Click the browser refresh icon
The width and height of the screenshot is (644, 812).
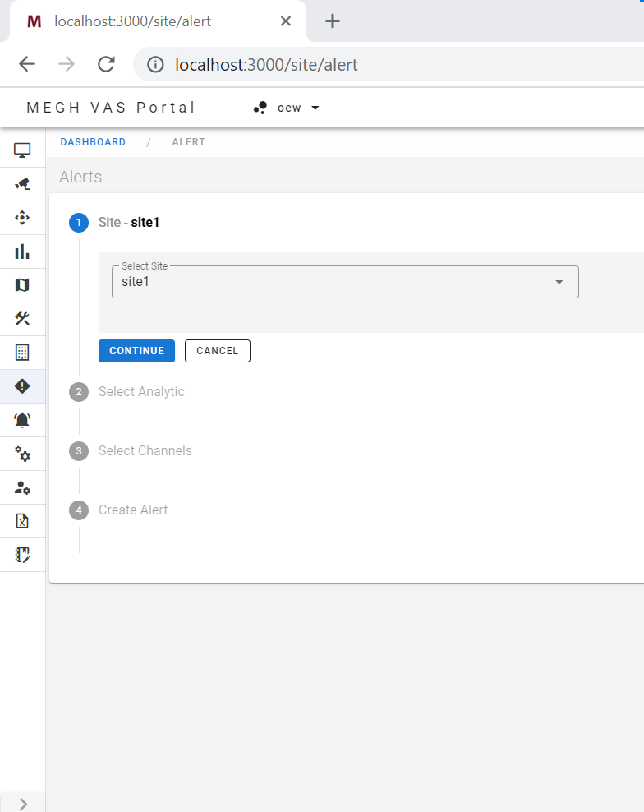click(x=106, y=63)
